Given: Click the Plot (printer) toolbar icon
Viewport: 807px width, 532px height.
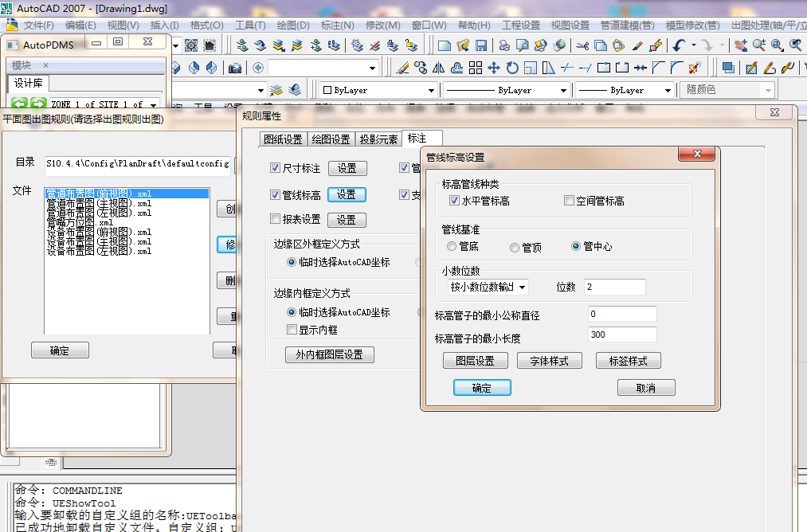Looking at the screenshot, I should click(x=504, y=45).
